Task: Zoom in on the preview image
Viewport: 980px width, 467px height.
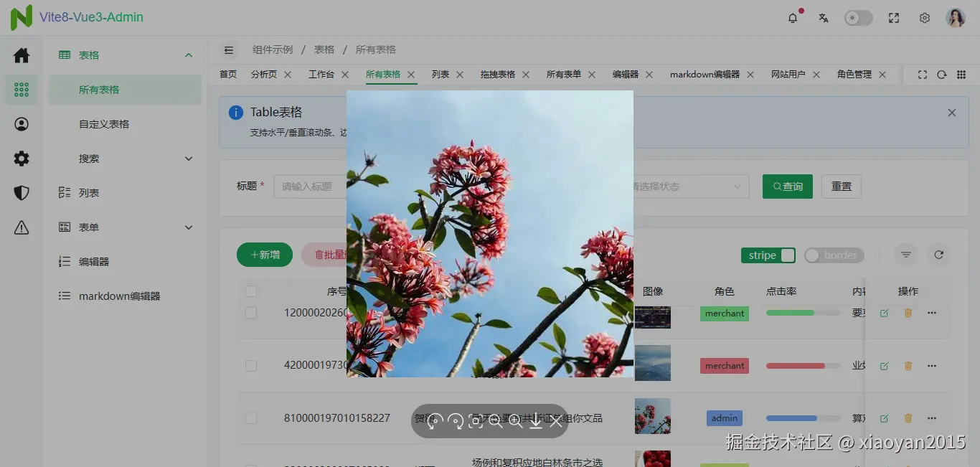Action: 515,421
